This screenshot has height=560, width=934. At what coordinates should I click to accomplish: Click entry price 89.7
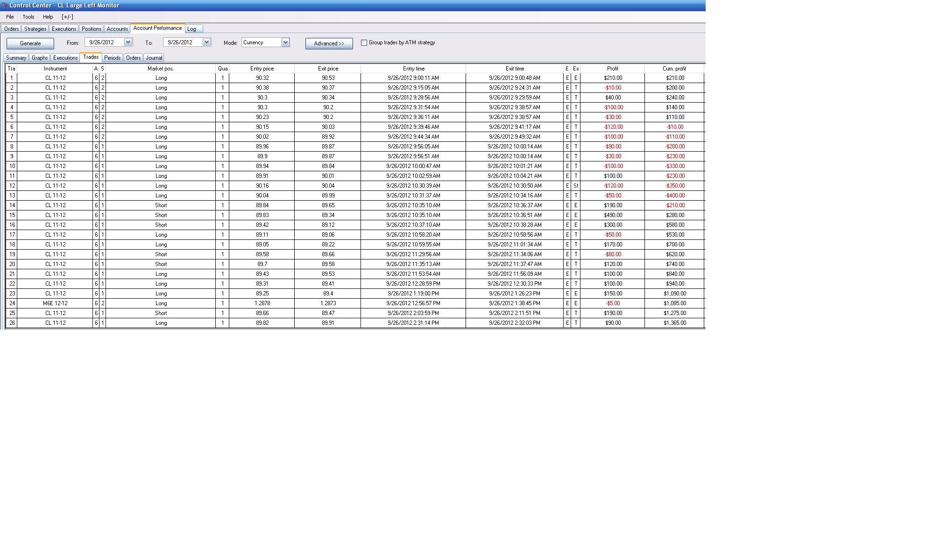(x=262, y=264)
